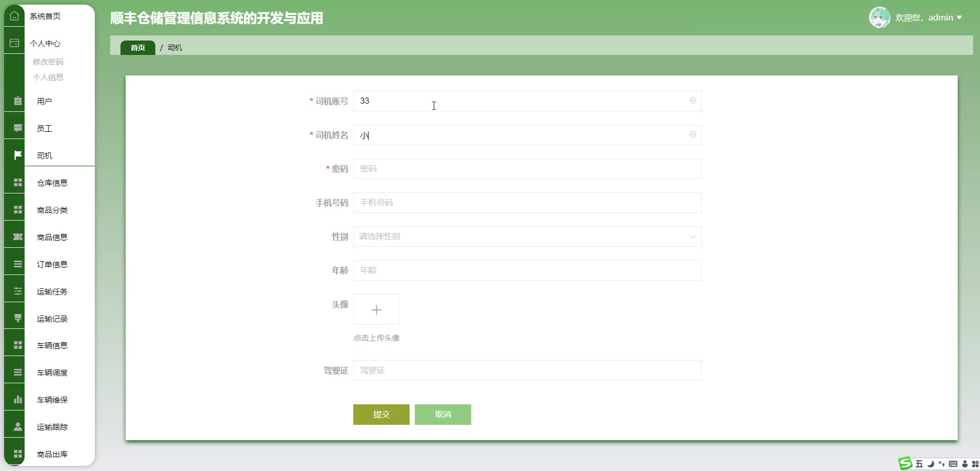This screenshot has width=980, height=471.
Task: Click into the 密码 input field
Action: 527,169
